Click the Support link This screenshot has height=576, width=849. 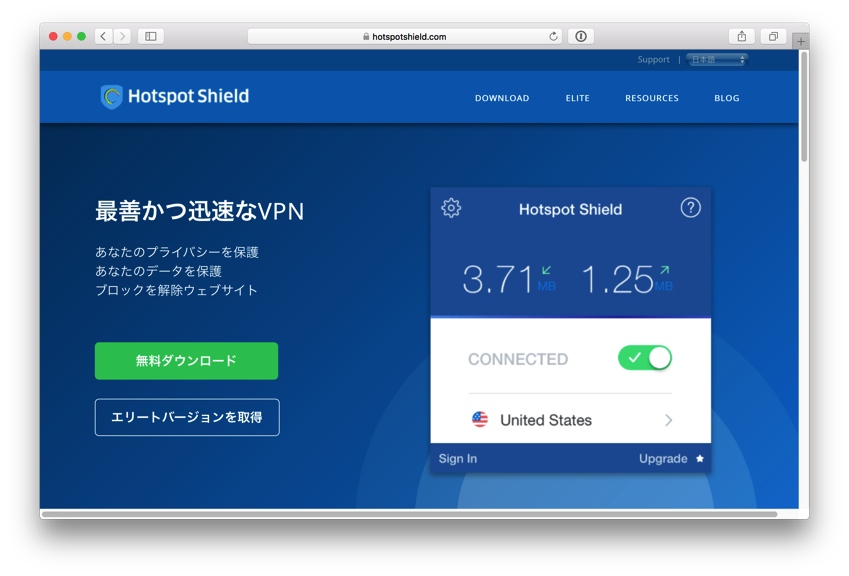point(653,60)
